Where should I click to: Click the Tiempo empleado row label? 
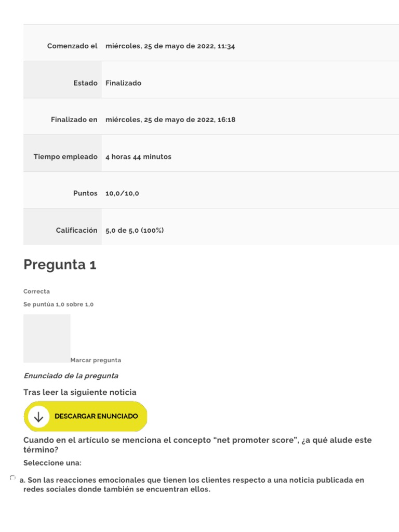[65, 157]
